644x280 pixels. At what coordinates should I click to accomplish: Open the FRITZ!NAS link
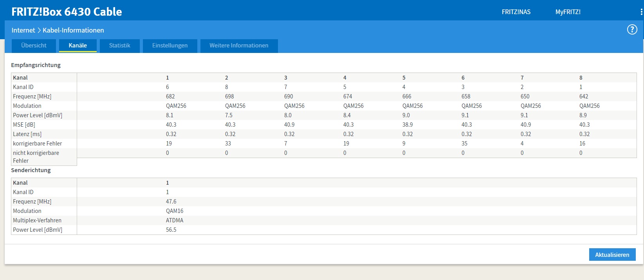516,12
